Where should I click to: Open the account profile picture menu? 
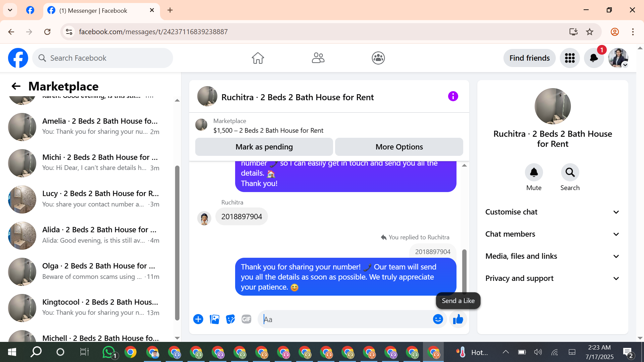pyautogui.click(x=618, y=58)
